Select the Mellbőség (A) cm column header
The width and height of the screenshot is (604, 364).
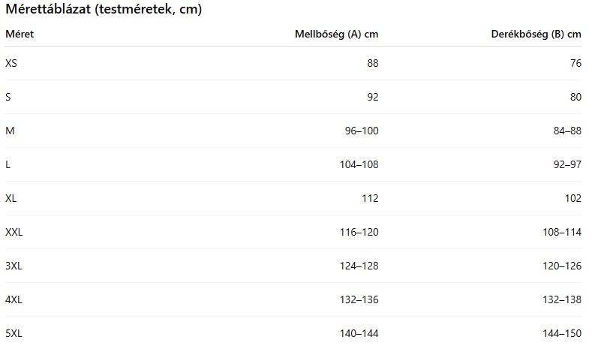(336, 34)
